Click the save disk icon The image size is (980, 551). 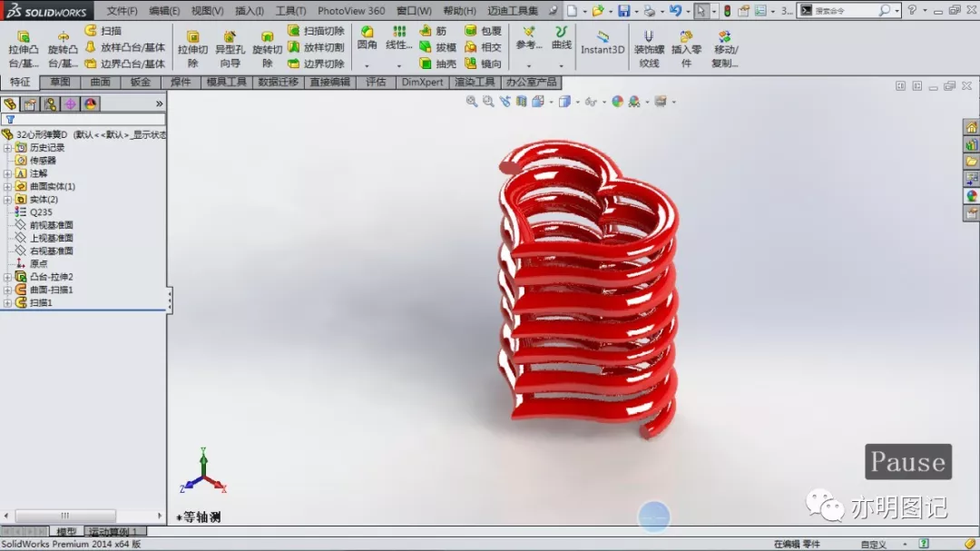pyautogui.click(x=623, y=11)
